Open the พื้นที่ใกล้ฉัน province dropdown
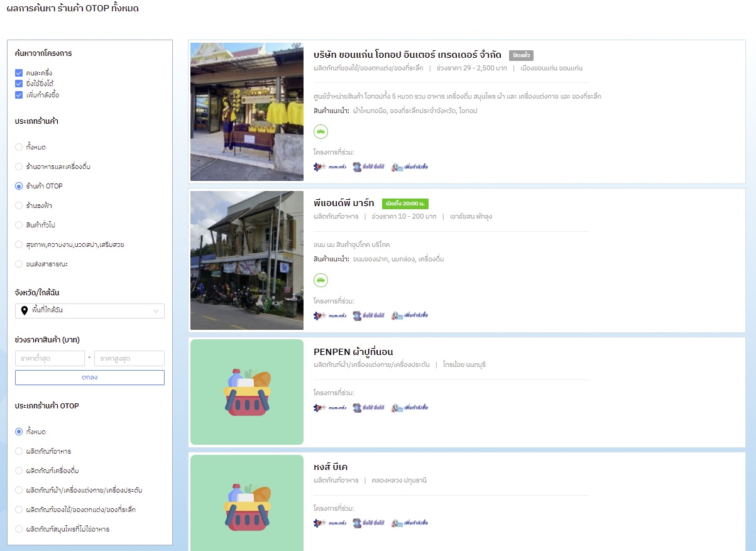This screenshot has height=551, width=756. pyautogui.click(x=90, y=310)
